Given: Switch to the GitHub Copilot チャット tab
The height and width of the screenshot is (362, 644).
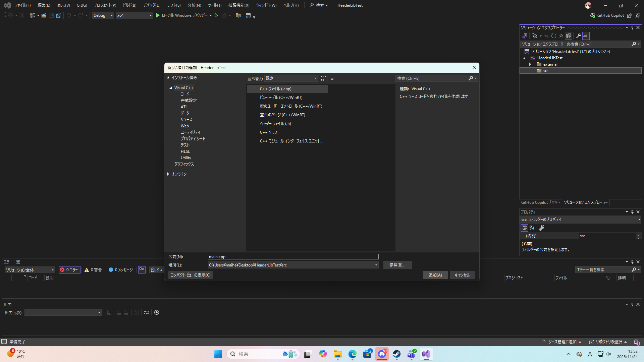Looking at the screenshot, I should 540,202.
